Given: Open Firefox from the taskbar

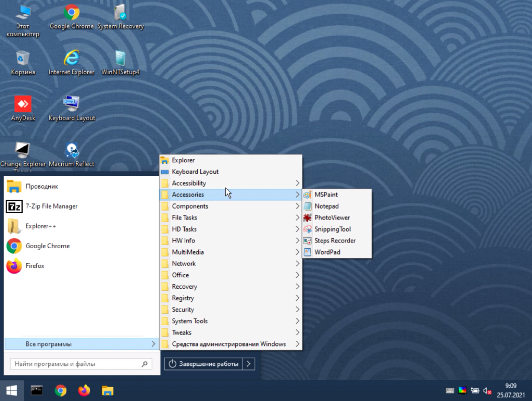Looking at the screenshot, I should pos(84,391).
